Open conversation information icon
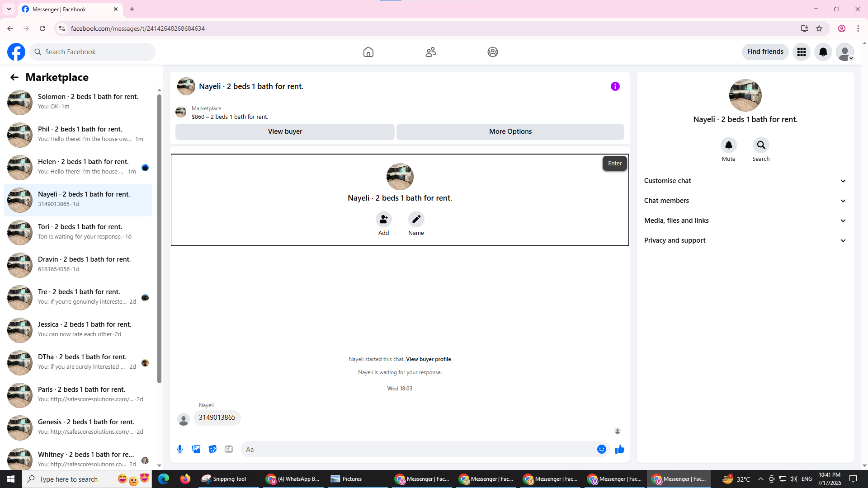 click(615, 86)
